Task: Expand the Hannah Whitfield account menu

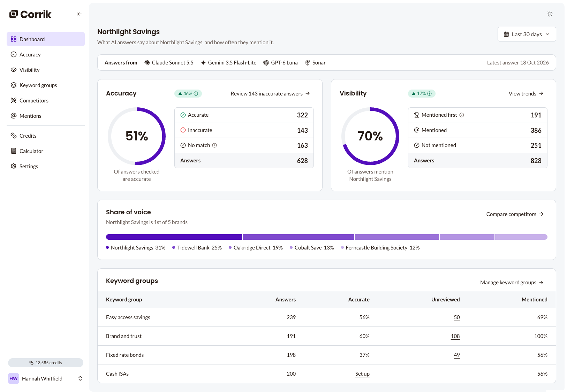Action: pyautogui.click(x=46, y=378)
